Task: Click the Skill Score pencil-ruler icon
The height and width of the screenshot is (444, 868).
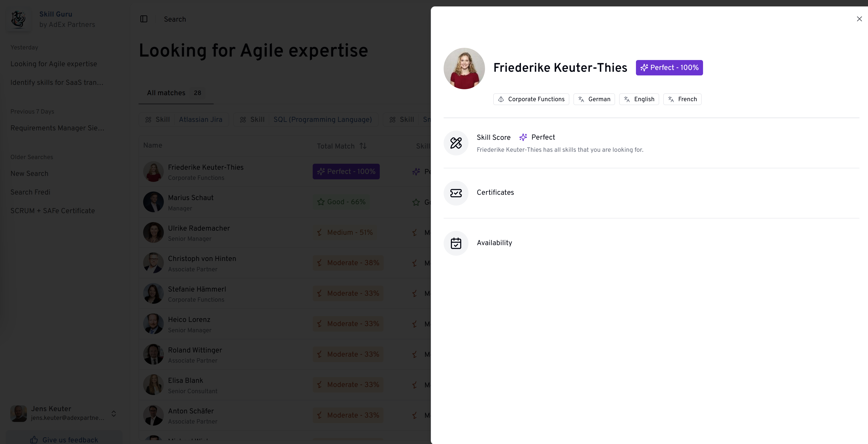Action: (x=456, y=143)
